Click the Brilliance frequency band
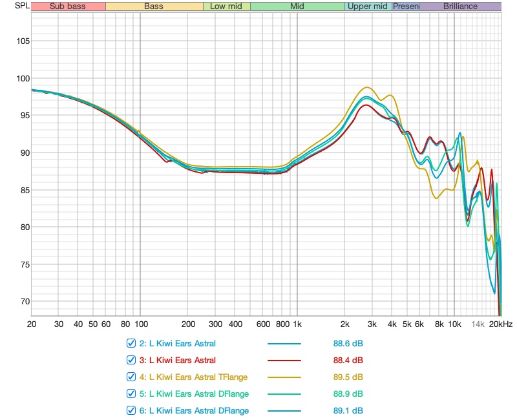Screen dimensions: 517x420 tap(460, 6)
